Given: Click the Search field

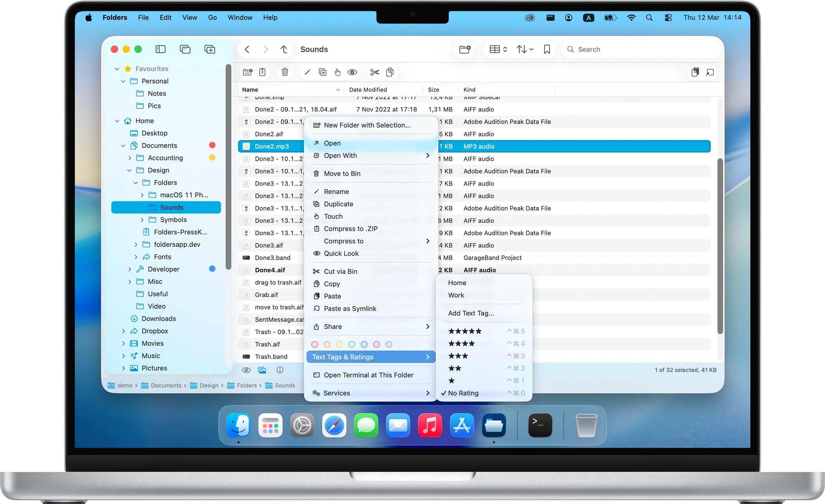Looking at the screenshot, I should tap(640, 49).
